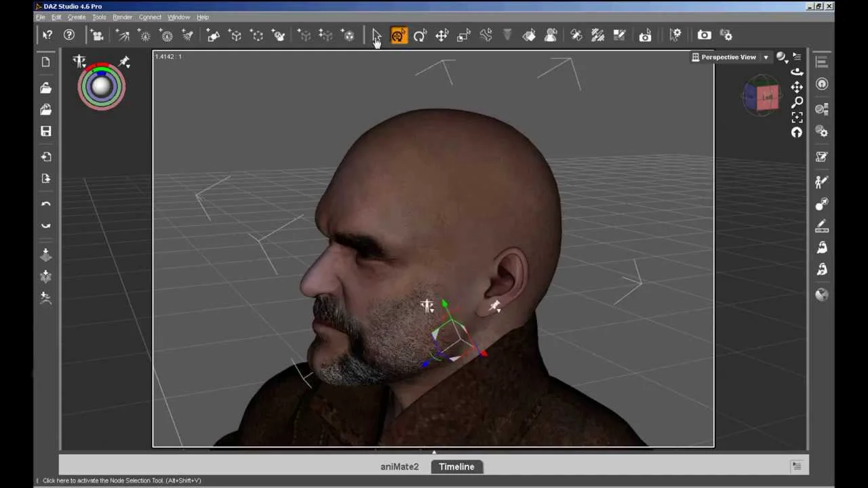868x488 pixels.
Task: Switch to the Timeline tab
Action: point(456,466)
